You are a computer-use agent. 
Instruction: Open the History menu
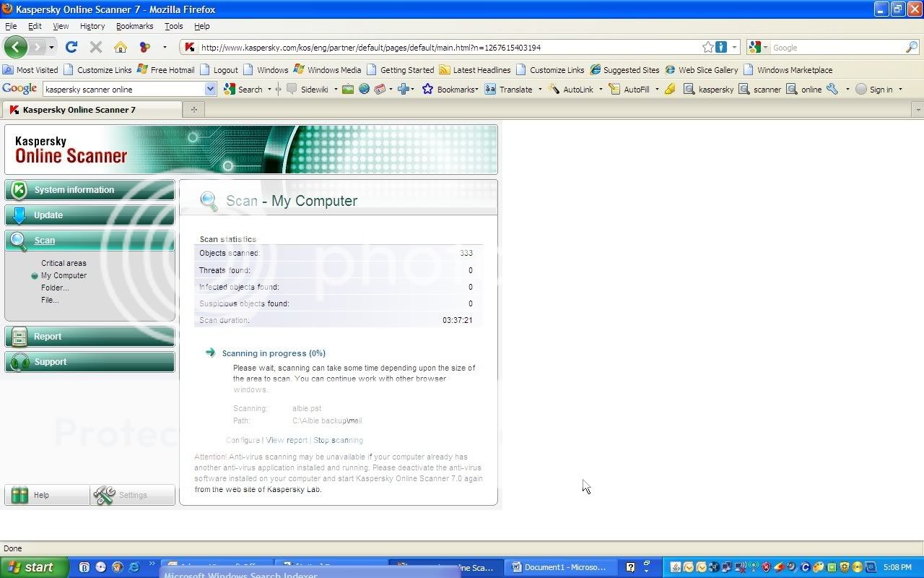coord(92,26)
